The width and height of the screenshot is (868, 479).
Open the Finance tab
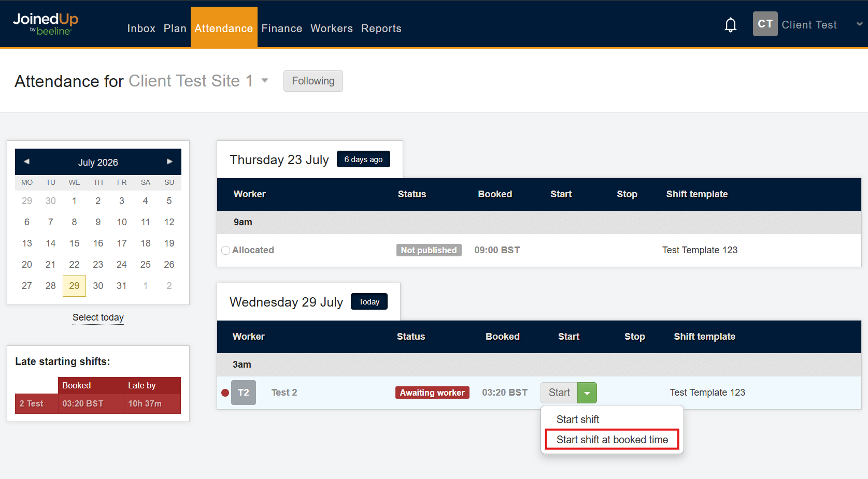(x=282, y=28)
